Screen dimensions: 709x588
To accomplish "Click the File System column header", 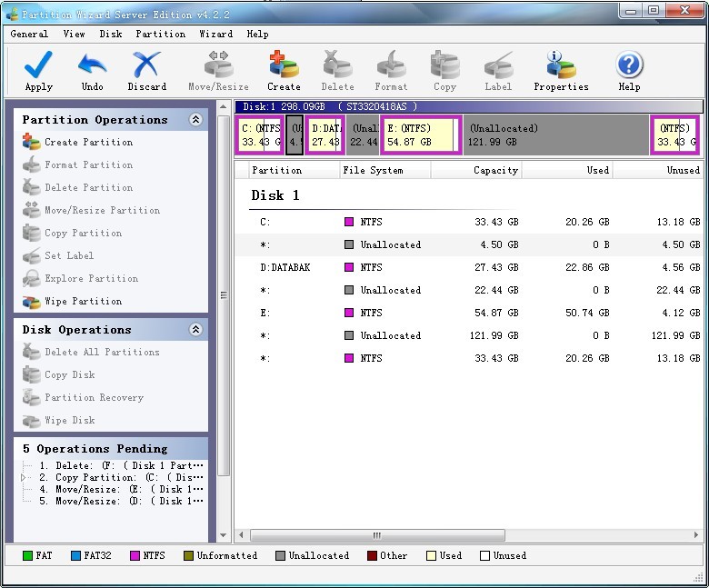I will pos(384,170).
